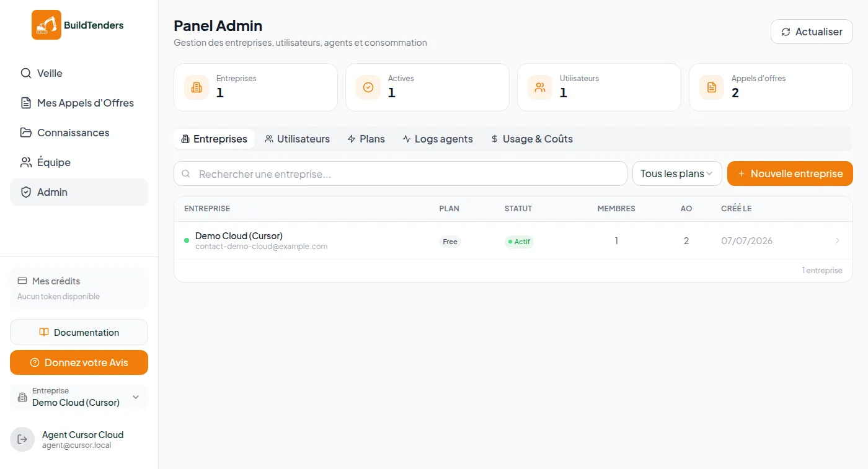Click the BuildTenders excavator logo
This screenshot has height=469, width=868.
coord(46,25)
